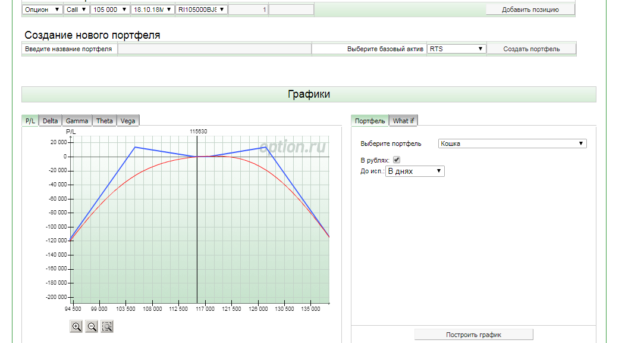This screenshot has width=644, height=343.
Task: Switch to the Gamma chart tab
Action: tap(77, 120)
